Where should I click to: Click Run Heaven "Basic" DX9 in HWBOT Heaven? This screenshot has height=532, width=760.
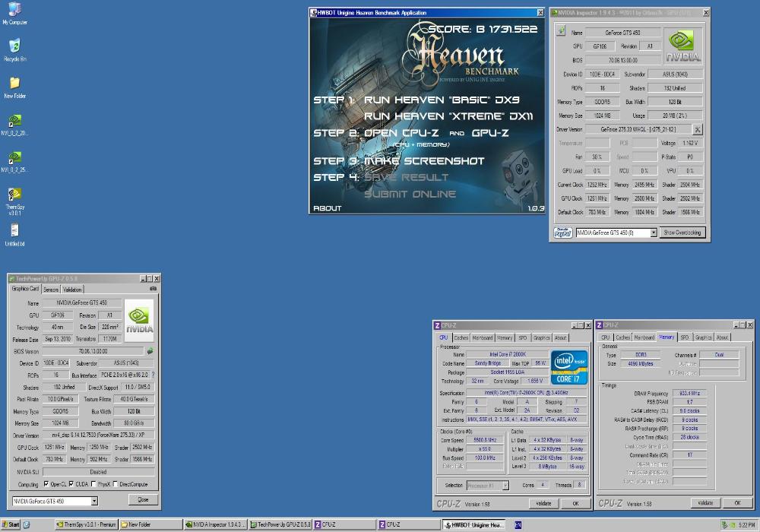pyautogui.click(x=442, y=100)
